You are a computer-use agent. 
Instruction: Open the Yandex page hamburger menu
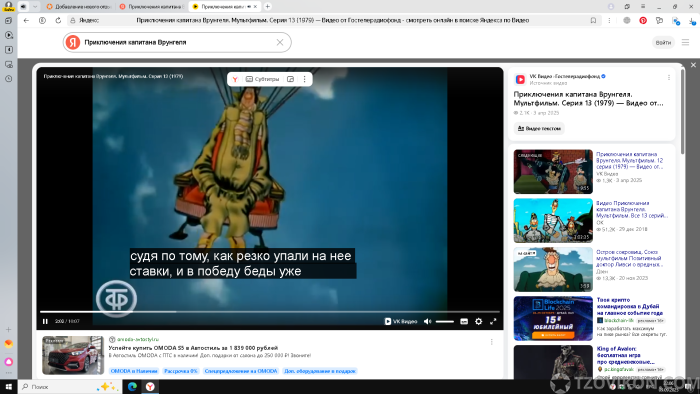[685, 42]
